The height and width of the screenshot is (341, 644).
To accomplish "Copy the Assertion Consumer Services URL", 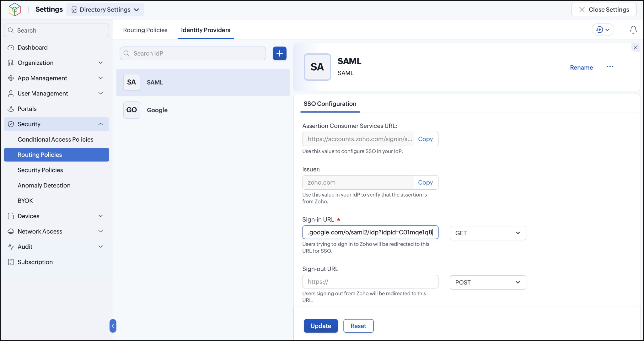I will tap(425, 139).
